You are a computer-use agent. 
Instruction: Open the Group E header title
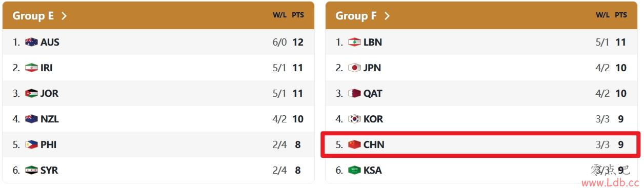point(33,16)
